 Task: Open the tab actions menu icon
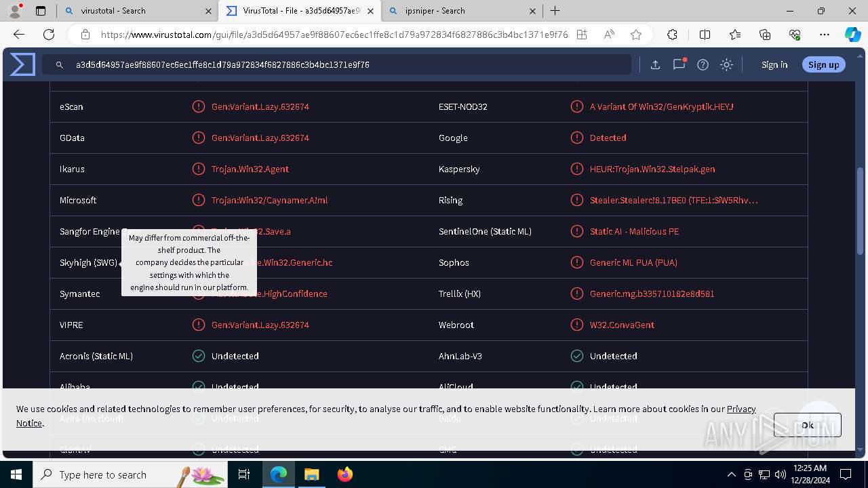tap(41, 11)
